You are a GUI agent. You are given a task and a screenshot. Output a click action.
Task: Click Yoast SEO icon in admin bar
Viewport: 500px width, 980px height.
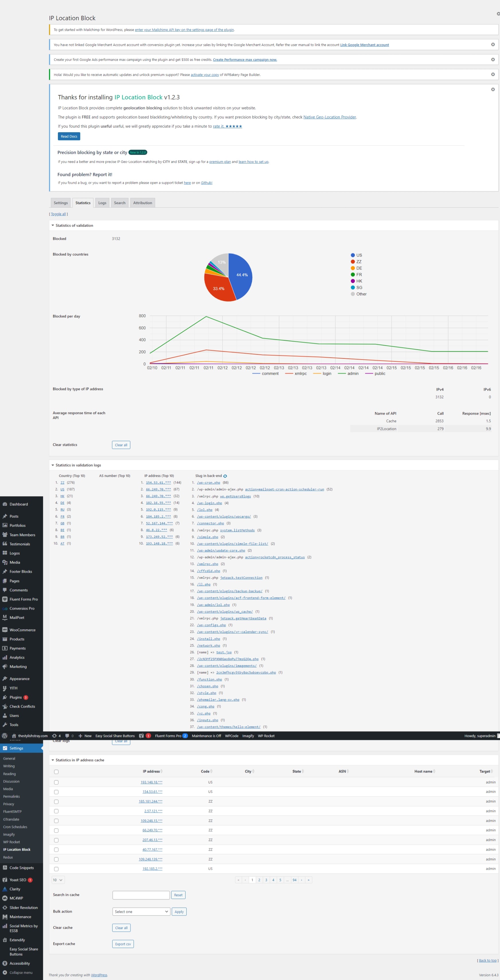(141, 736)
